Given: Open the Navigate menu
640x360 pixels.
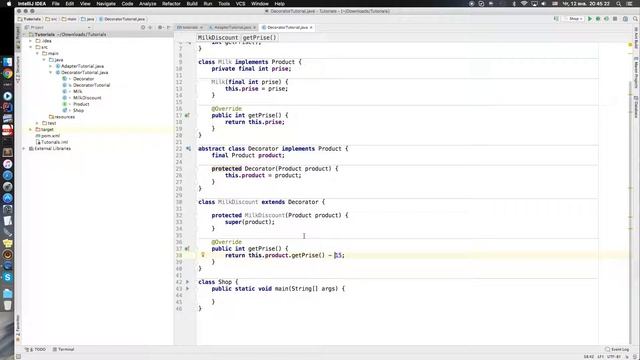Looking at the screenshot, I should tap(106, 4).
